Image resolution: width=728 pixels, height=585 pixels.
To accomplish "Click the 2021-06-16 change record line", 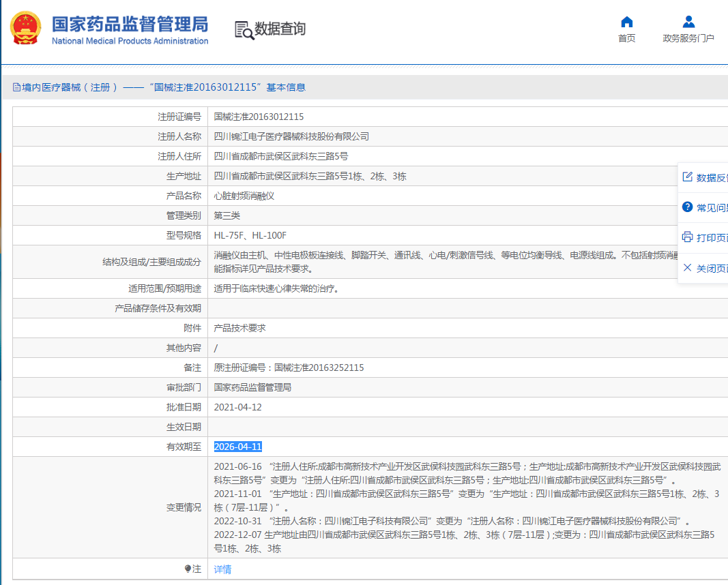I will coord(467,473).
